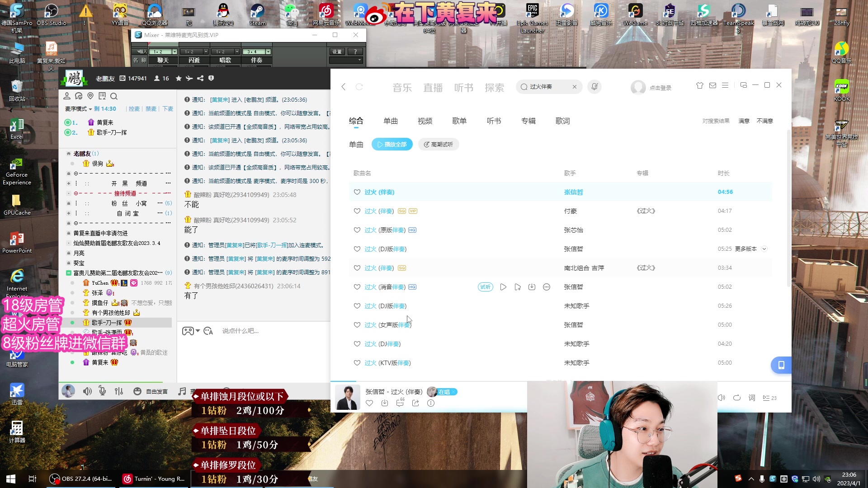This screenshot has height=488, width=868.
Task: Click the music player volume speaker control
Action: 722,398
